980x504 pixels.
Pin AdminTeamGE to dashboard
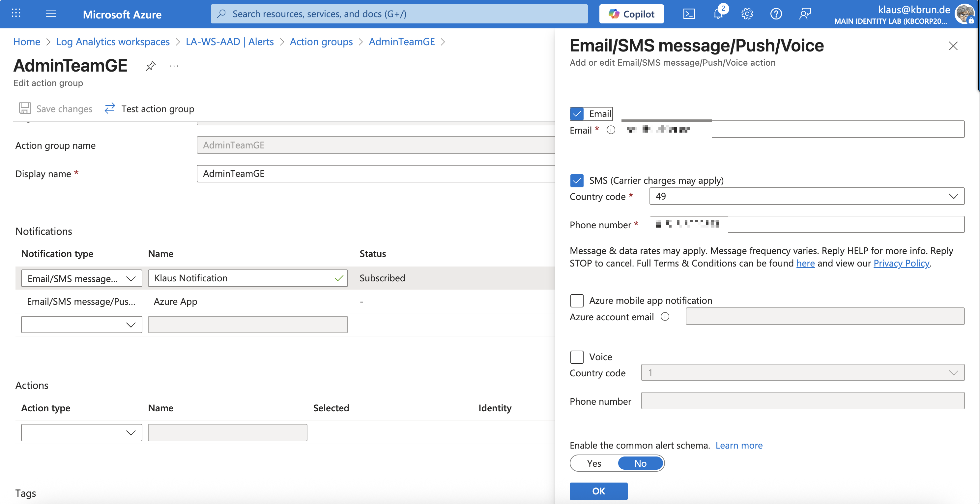(151, 66)
